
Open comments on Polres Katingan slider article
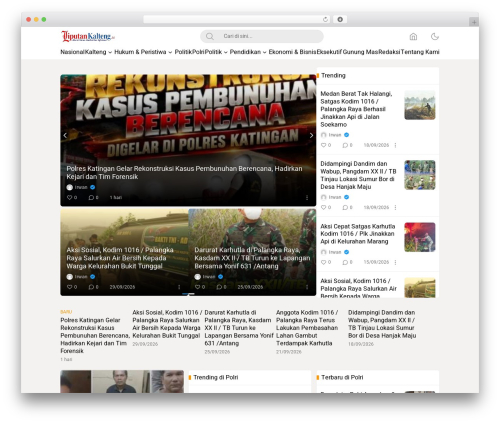pos(91,197)
